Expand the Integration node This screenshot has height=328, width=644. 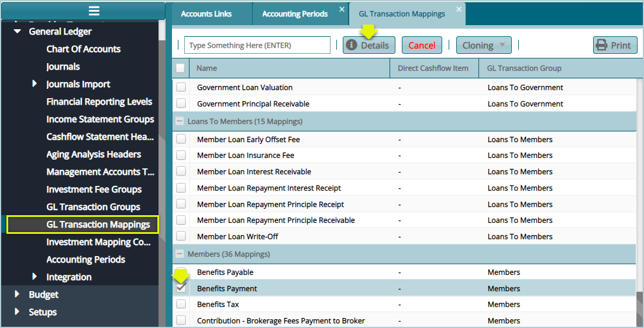(x=35, y=277)
